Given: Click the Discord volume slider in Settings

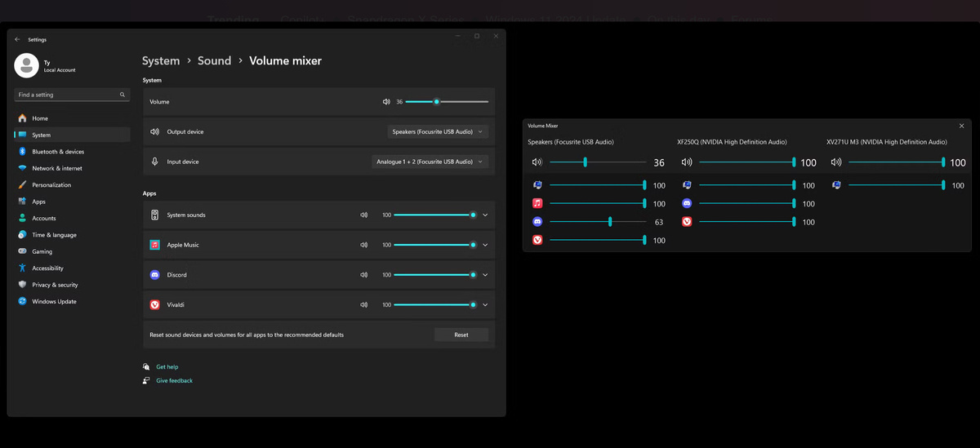Looking at the screenshot, I should click(x=435, y=275).
